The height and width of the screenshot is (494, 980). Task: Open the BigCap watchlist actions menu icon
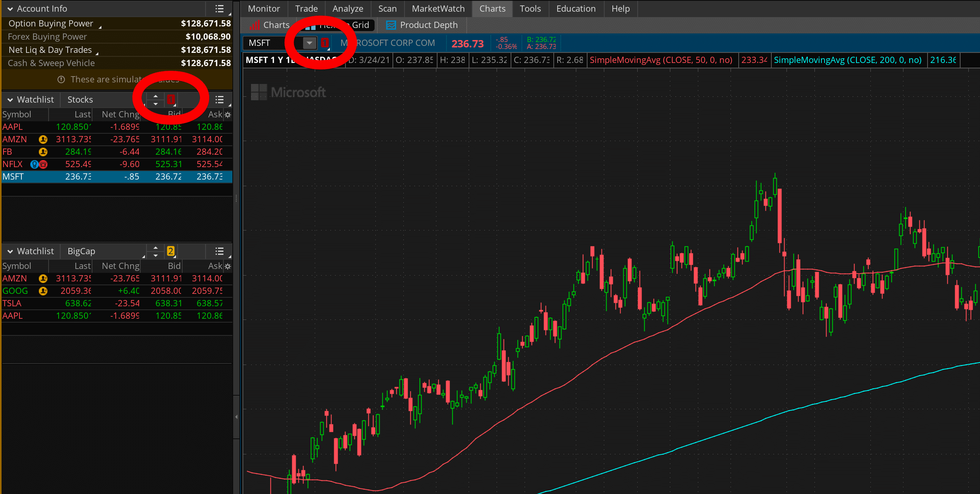tap(220, 251)
